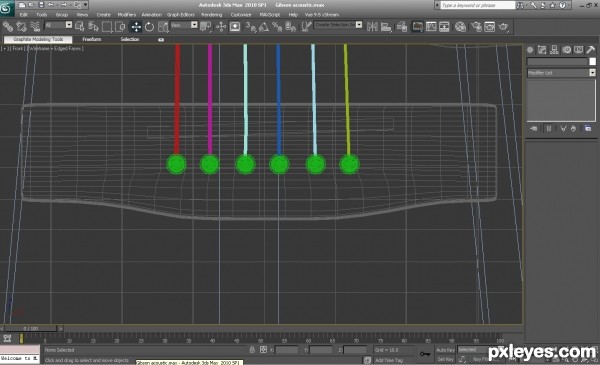This screenshot has width=600, height=365.
Task: Open the Tools menu
Action: click(x=41, y=15)
